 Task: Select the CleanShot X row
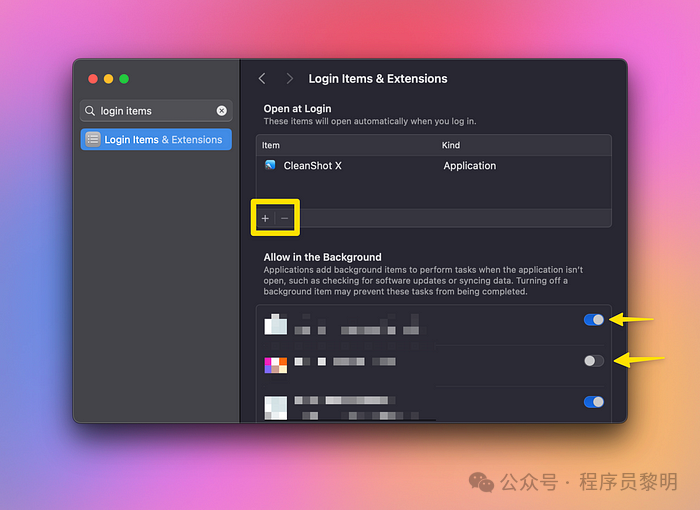(x=433, y=166)
